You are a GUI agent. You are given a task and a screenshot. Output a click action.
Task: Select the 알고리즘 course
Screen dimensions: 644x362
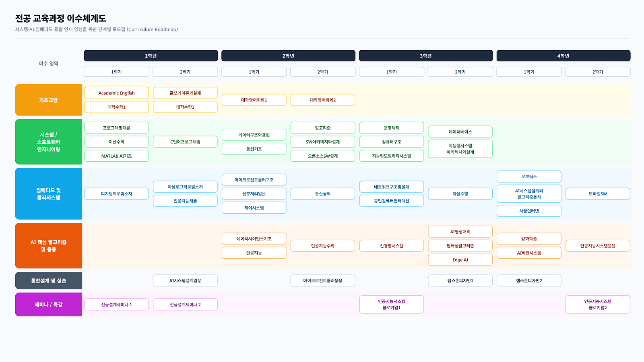point(323,128)
